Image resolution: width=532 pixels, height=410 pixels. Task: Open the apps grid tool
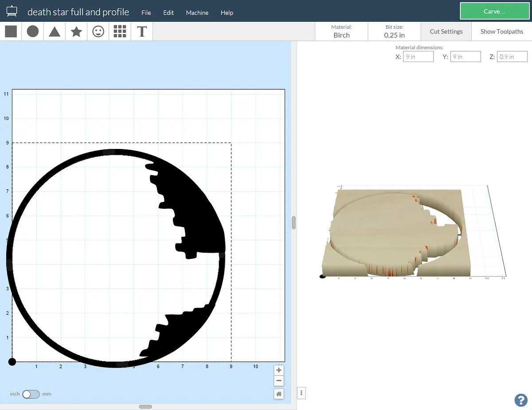(120, 31)
